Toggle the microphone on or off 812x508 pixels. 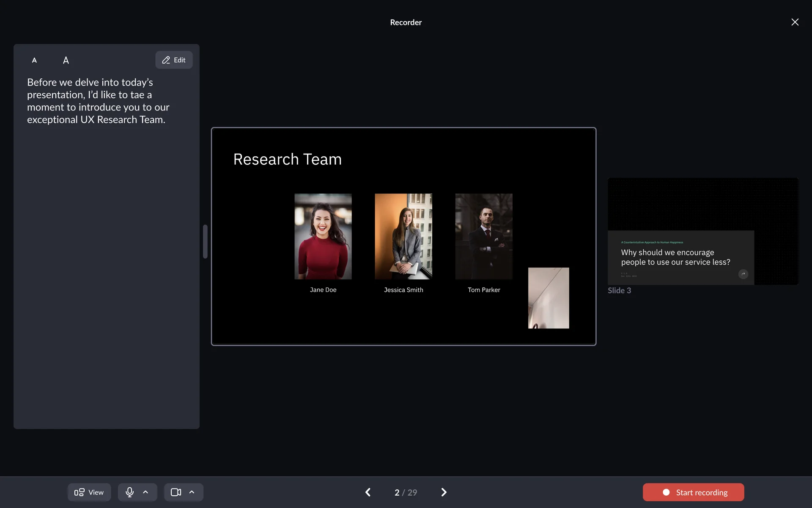(x=129, y=492)
